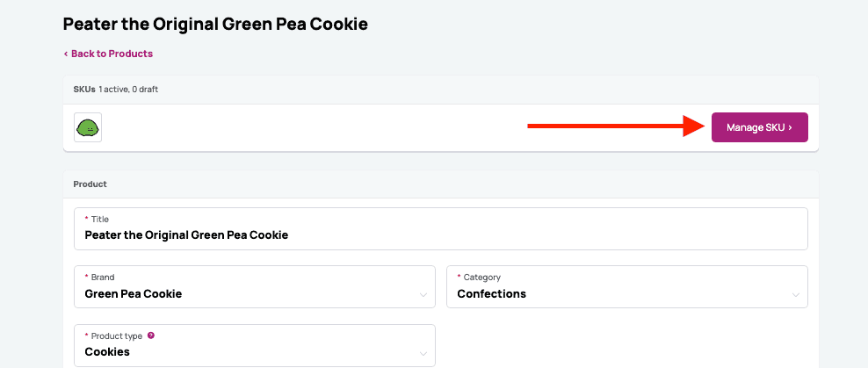Click the page heading Peater the Original Green Pea Cookie
Image resolution: width=868 pixels, height=368 pixels.
(x=215, y=24)
